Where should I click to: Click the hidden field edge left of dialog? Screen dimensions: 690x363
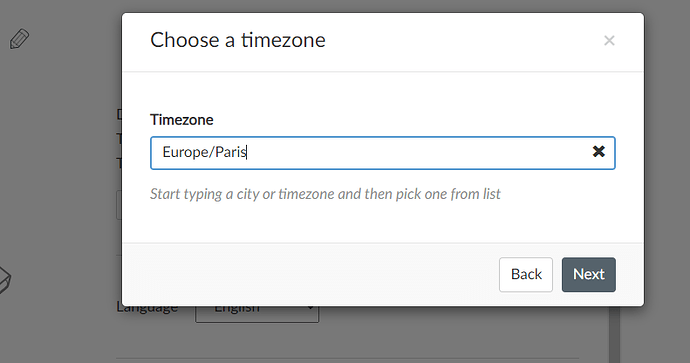click(x=118, y=205)
